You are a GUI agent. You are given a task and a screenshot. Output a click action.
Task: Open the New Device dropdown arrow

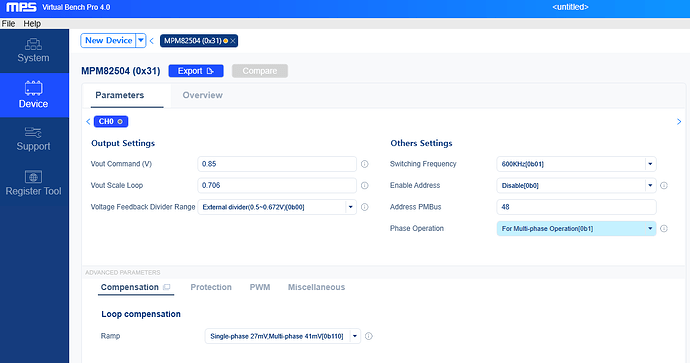pos(141,40)
